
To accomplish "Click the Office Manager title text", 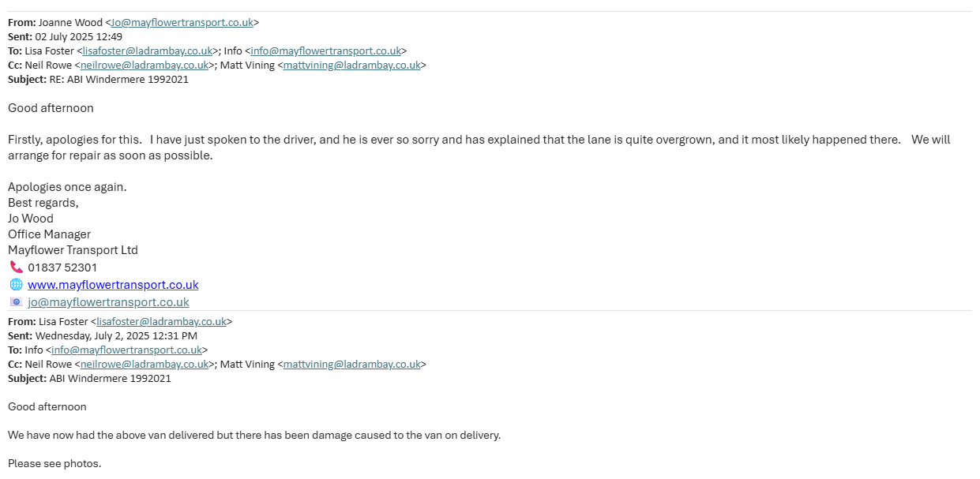I will click(x=49, y=234).
